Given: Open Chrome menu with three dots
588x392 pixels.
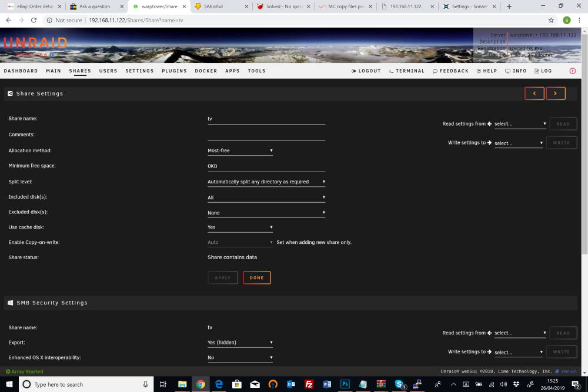Looking at the screenshot, I should [x=579, y=20].
